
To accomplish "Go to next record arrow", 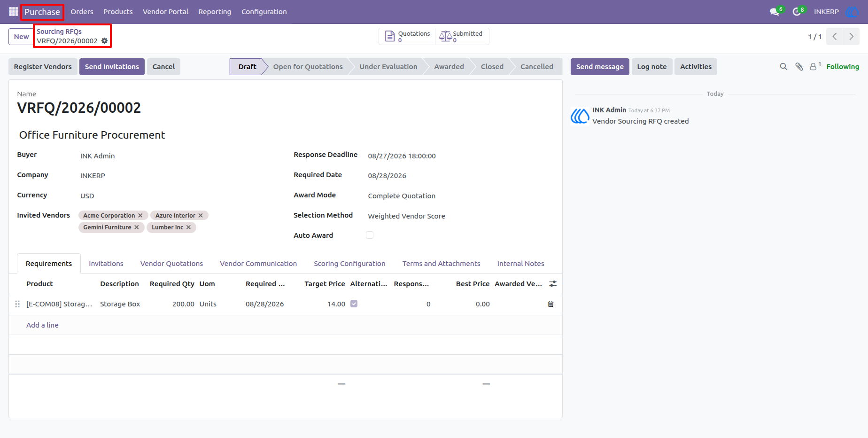I will [851, 37].
